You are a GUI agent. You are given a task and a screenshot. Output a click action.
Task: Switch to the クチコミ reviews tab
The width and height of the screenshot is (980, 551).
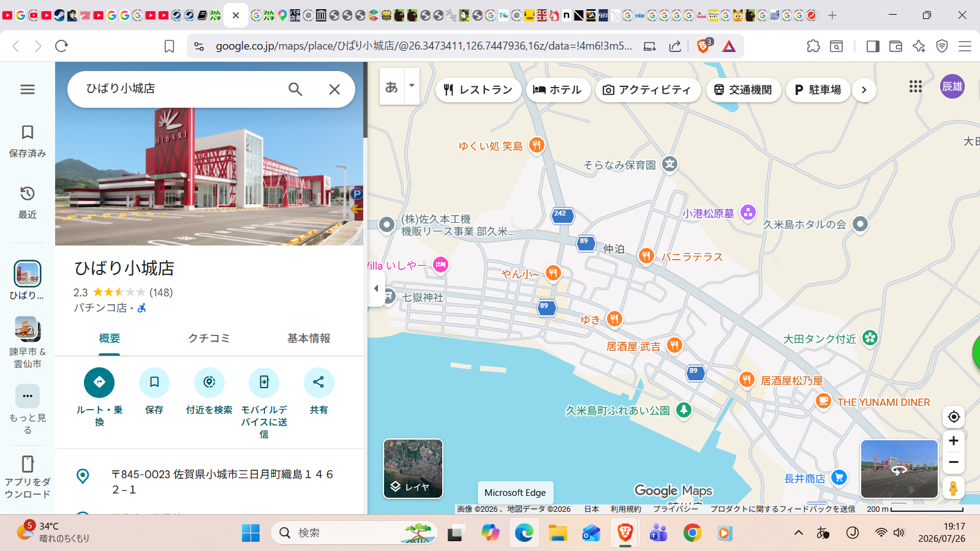pyautogui.click(x=209, y=339)
